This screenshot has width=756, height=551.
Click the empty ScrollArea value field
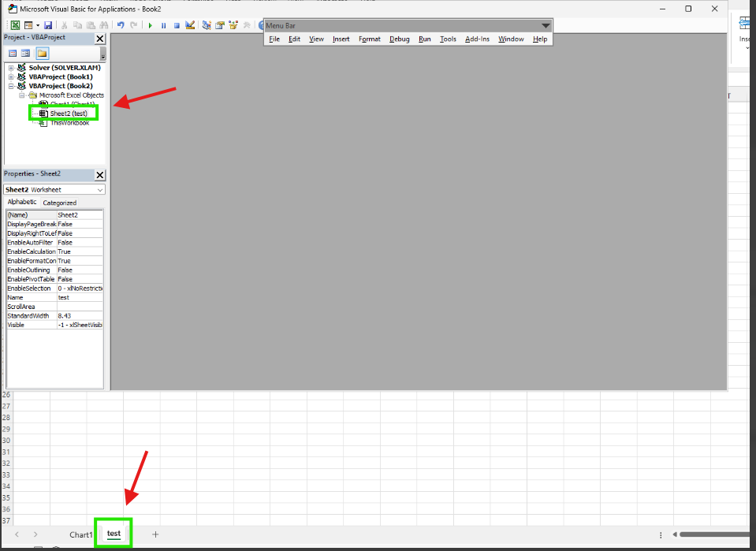click(80, 307)
